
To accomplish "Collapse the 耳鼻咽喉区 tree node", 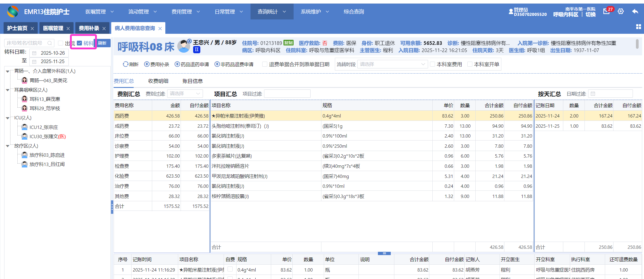I will click(8, 90).
